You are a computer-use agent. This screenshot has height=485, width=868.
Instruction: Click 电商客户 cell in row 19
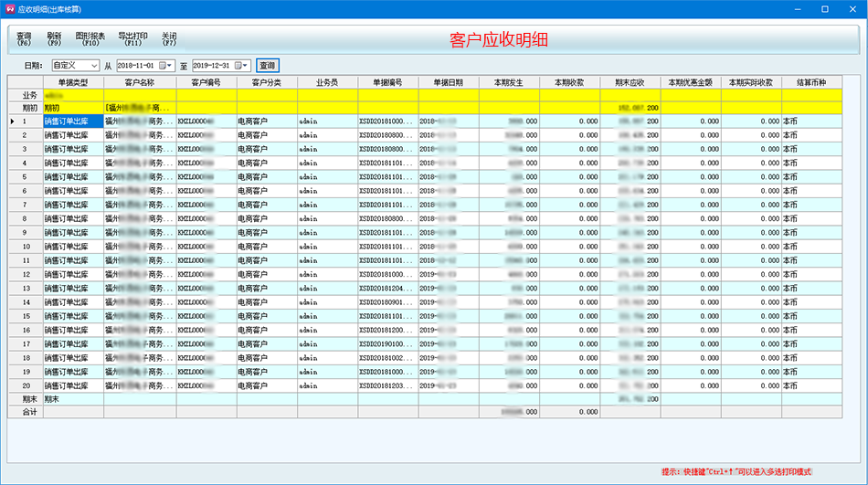[x=267, y=372]
